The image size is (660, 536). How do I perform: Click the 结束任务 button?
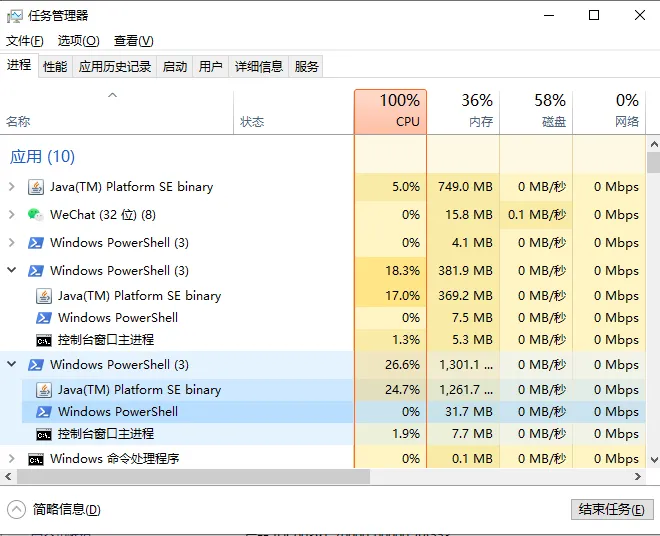612,509
